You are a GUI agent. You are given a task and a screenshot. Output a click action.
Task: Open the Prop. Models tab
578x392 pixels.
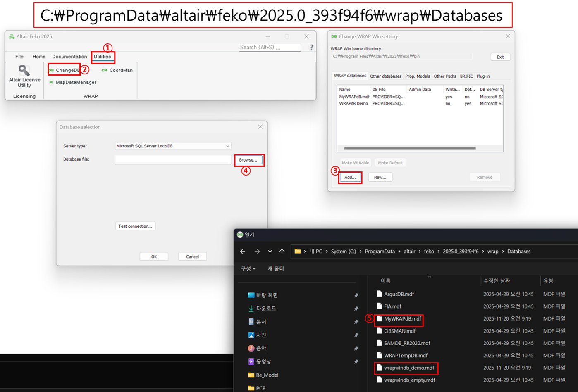coord(418,76)
